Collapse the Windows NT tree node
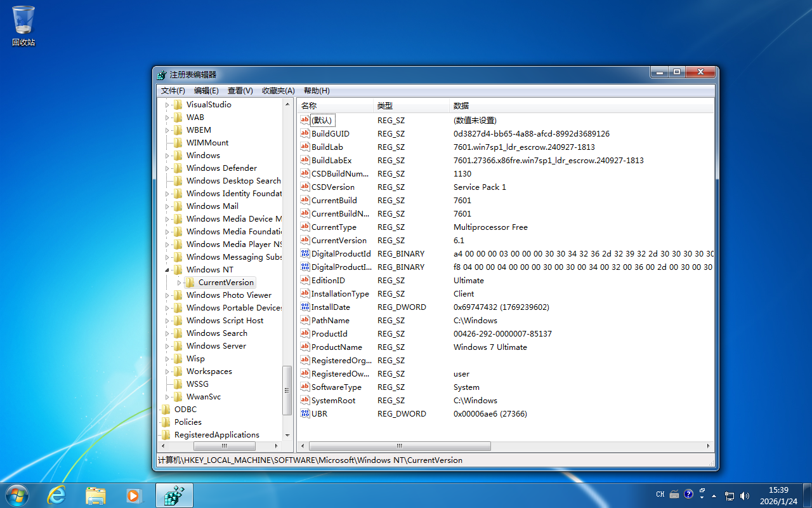The width and height of the screenshot is (812, 508). tap(168, 269)
